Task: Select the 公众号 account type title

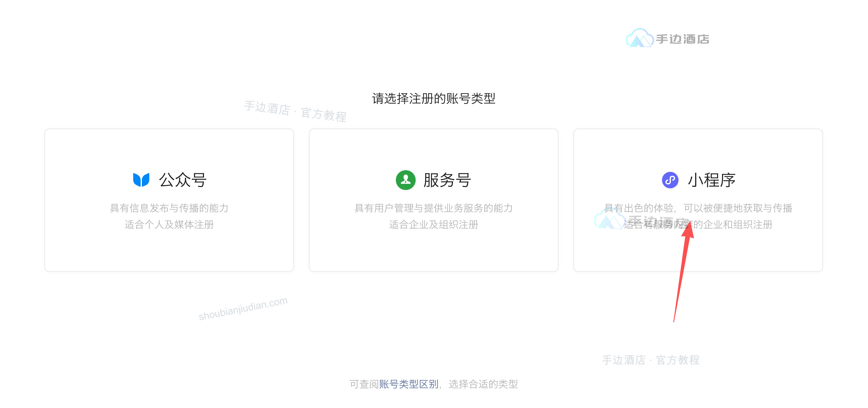Action: 183,180
